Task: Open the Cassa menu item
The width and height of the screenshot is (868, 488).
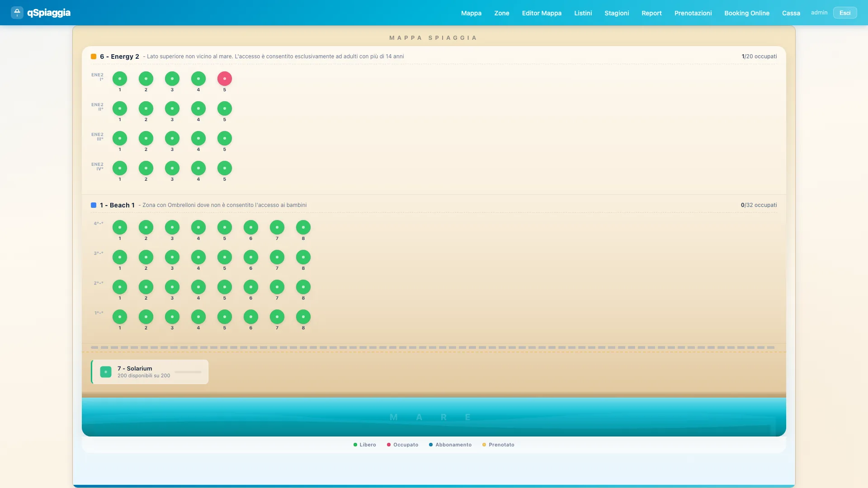Action: pyautogui.click(x=791, y=13)
